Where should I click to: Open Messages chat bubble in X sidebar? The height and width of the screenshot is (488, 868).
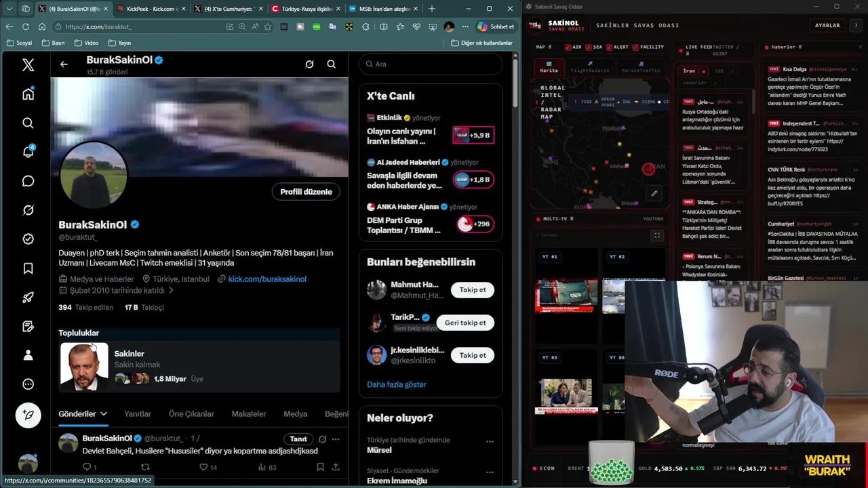point(28,181)
